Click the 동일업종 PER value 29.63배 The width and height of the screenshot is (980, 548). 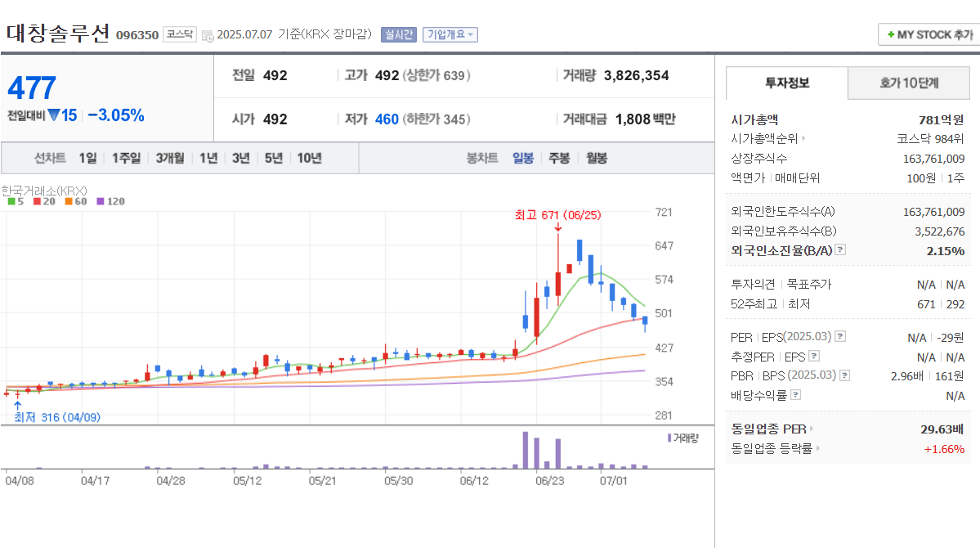942,429
